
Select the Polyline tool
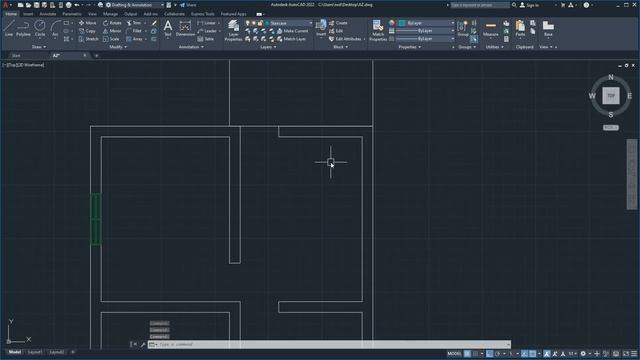[x=23, y=29]
